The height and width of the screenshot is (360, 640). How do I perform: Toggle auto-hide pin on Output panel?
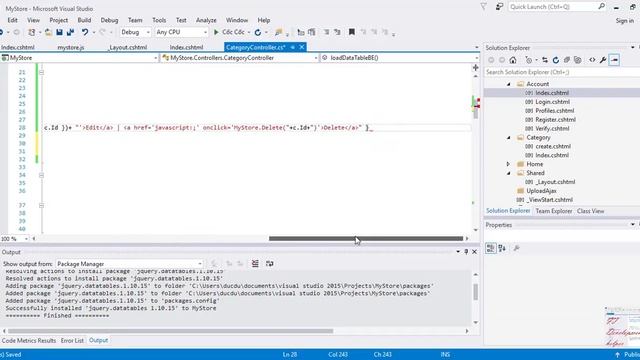pyautogui.click(x=466, y=252)
